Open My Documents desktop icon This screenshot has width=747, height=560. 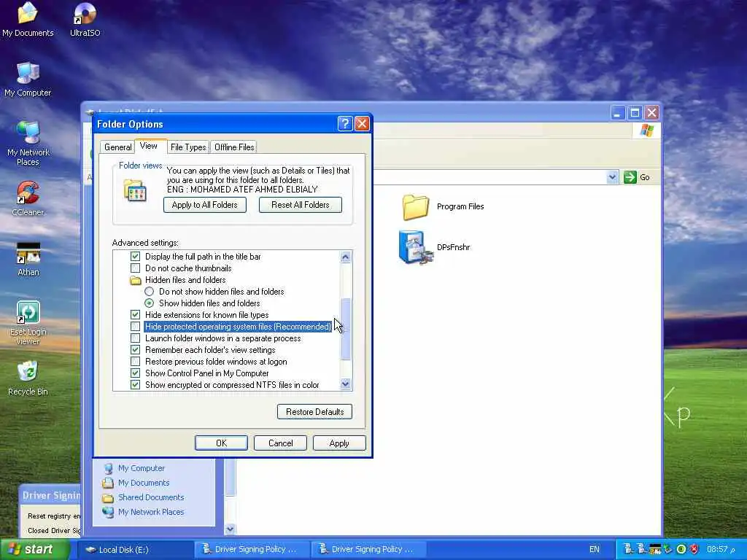tap(28, 19)
